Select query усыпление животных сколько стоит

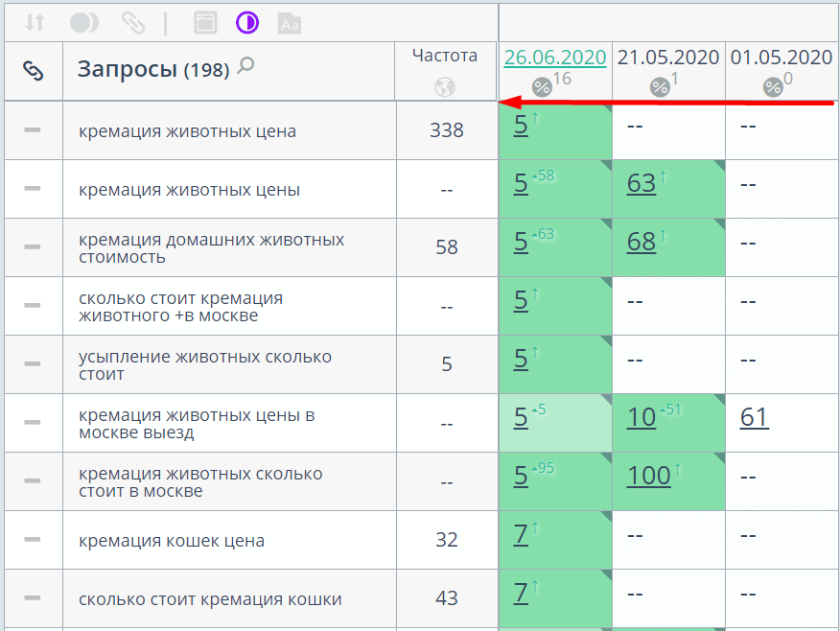click(x=205, y=364)
